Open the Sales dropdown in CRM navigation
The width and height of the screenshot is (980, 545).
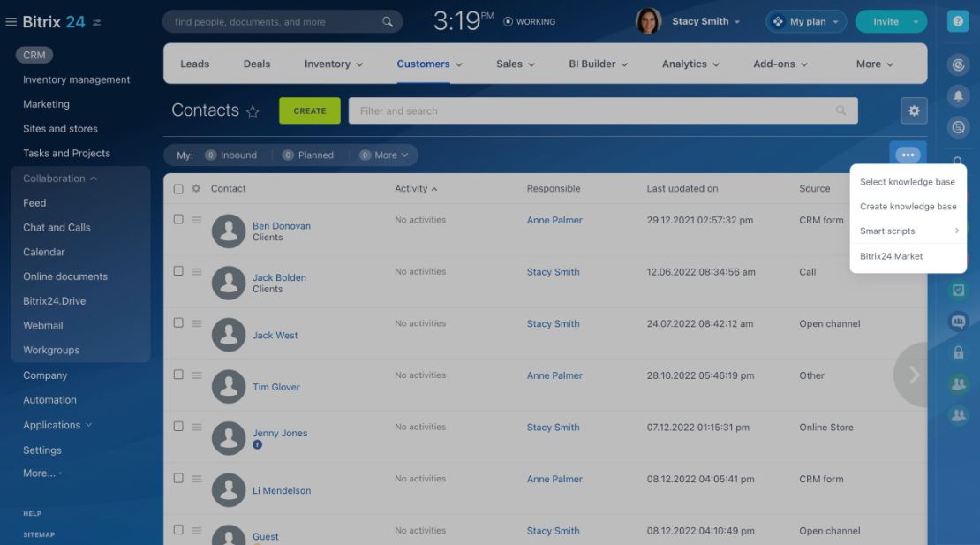(x=516, y=64)
